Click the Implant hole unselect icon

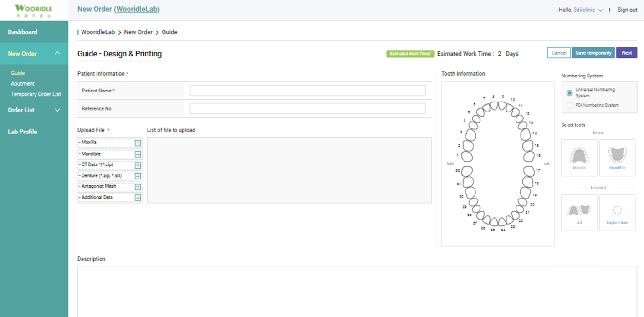click(x=617, y=210)
